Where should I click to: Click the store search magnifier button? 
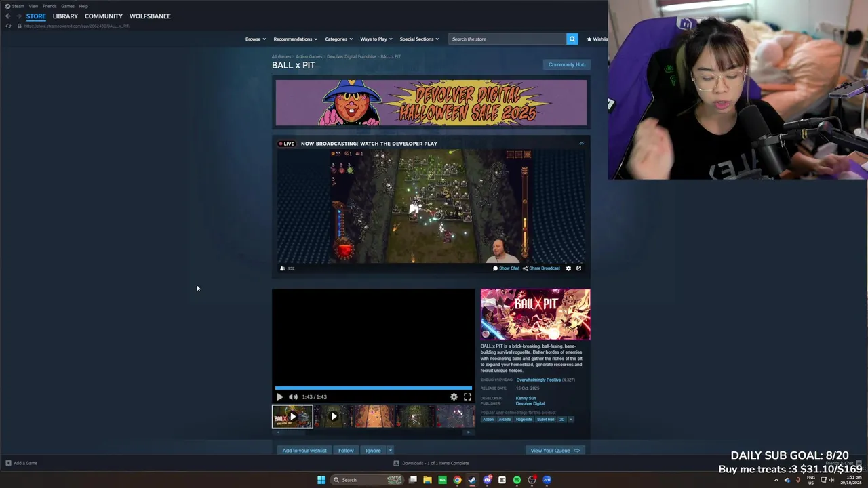coord(572,39)
